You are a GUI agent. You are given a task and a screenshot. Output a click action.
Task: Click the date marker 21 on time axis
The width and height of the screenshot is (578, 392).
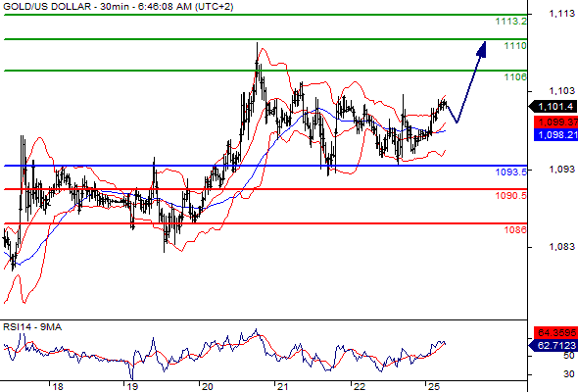click(282, 387)
